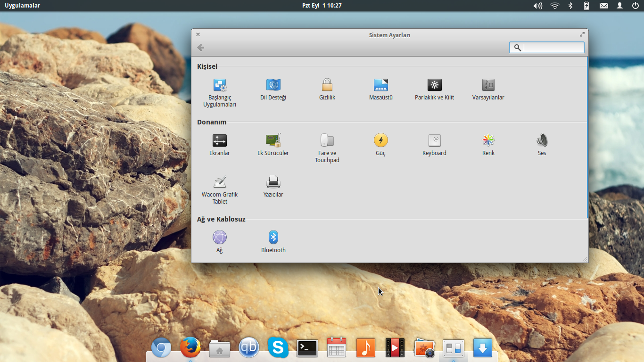
Task: Open the downloads app in dock
Action: click(x=483, y=348)
